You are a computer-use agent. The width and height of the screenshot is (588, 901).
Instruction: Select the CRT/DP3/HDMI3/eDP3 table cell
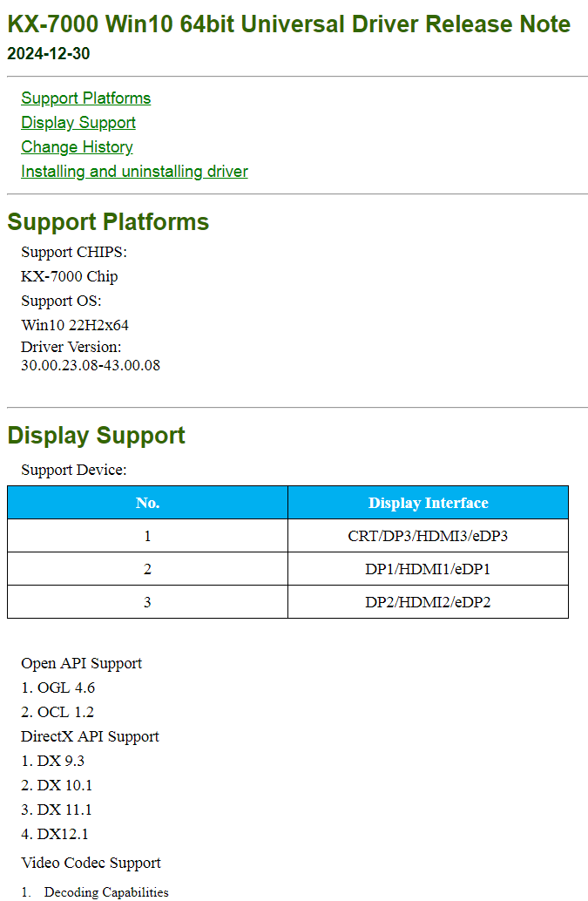pyautogui.click(x=428, y=536)
